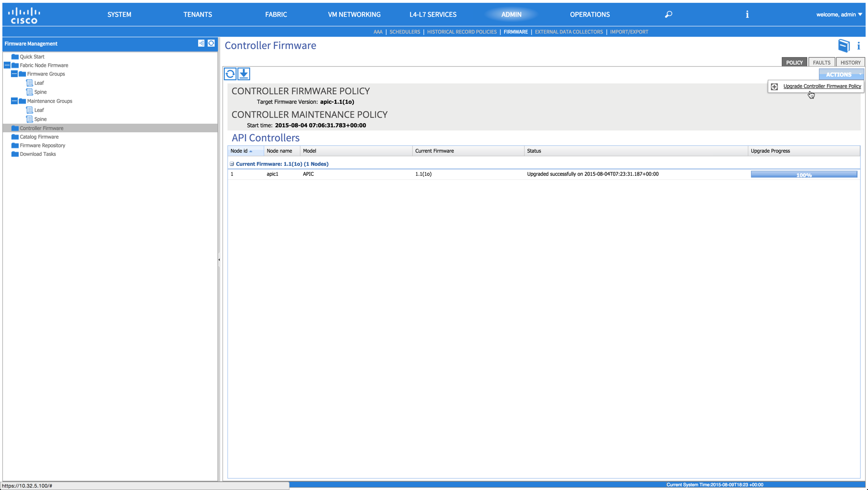Viewport: 868px width, 490px height.
Task: Sort by the Upgrade Progress column header
Action: [804, 151]
